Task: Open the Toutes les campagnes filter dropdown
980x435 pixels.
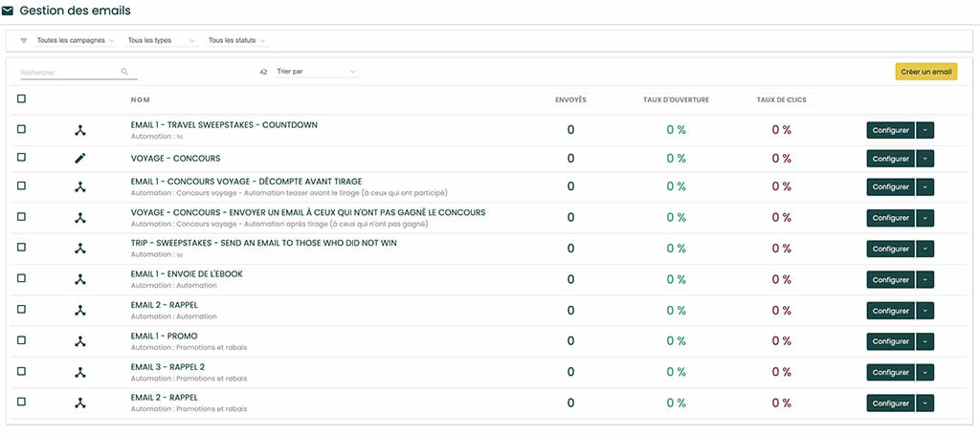Action: click(77, 40)
